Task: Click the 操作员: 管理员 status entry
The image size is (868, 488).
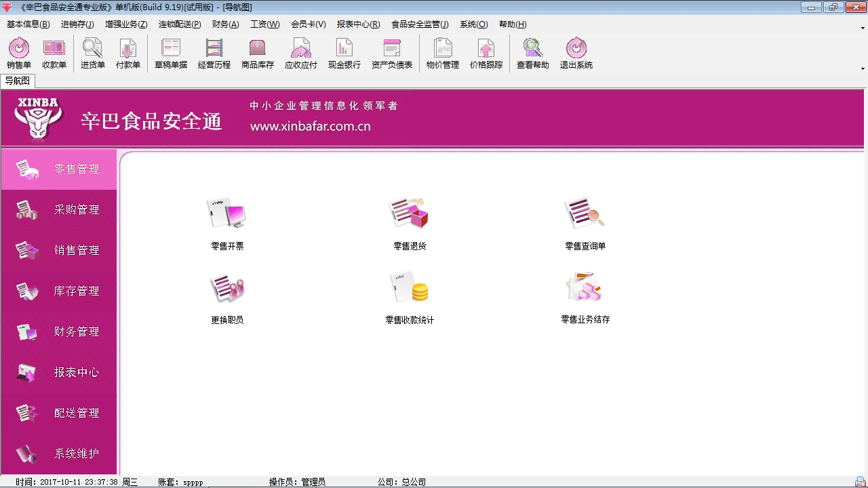Action: (x=297, y=482)
